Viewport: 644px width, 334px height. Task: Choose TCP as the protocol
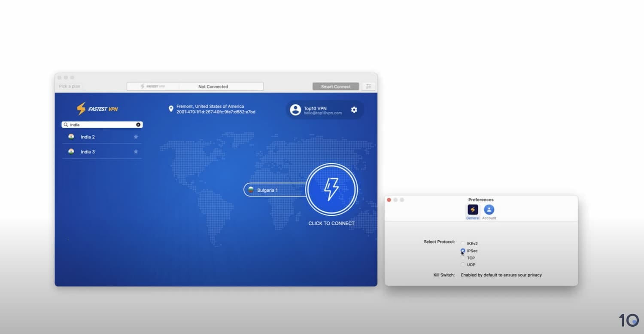(463, 258)
